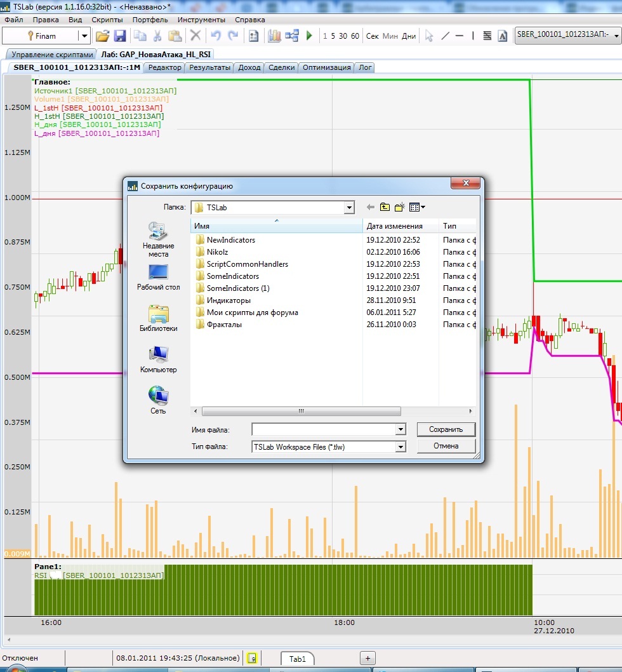Go back with the dialog's arrow icon
This screenshot has width=622, height=672.
tap(371, 207)
